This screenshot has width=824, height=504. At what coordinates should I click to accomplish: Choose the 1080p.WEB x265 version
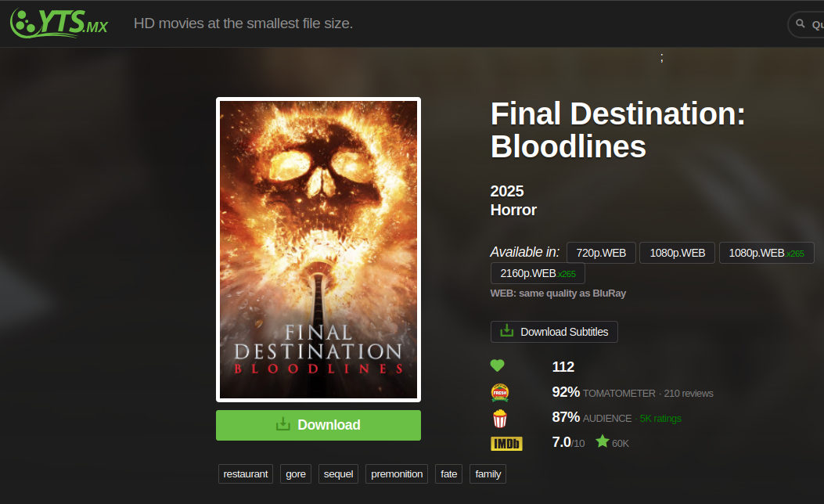[x=767, y=253]
